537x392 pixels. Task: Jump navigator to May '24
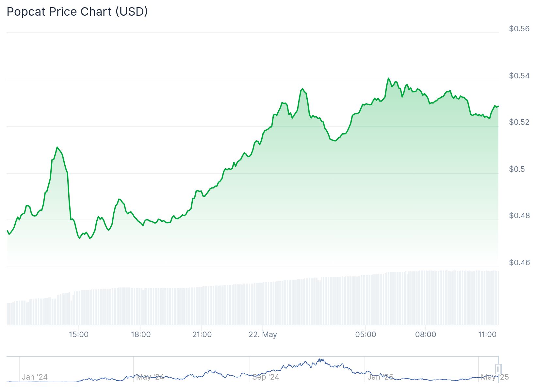[150, 377]
